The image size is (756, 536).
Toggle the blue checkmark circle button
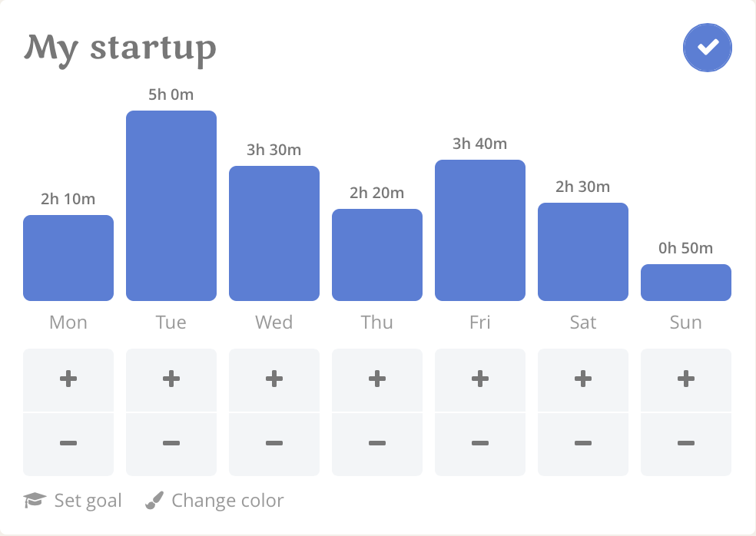(x=708, y=48)
